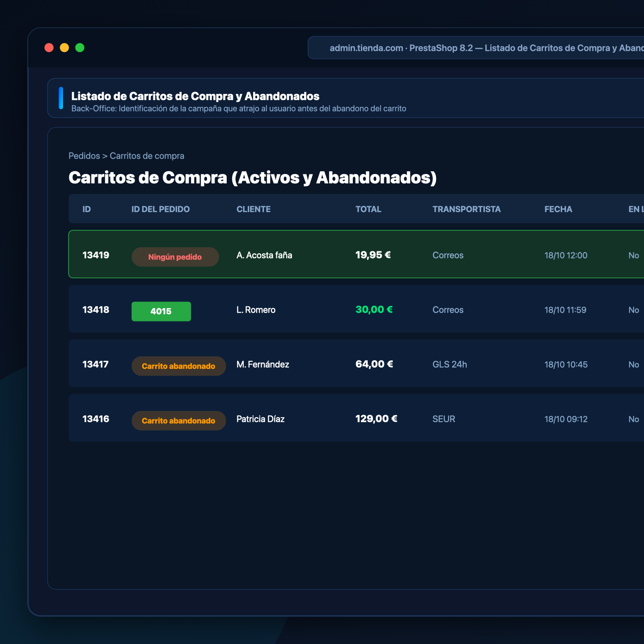Click the page heading Carritos de Compra

252,178
